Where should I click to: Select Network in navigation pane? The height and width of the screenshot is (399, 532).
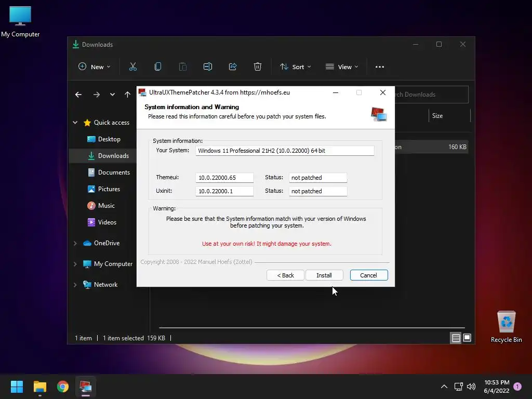[x=100, y=284]
